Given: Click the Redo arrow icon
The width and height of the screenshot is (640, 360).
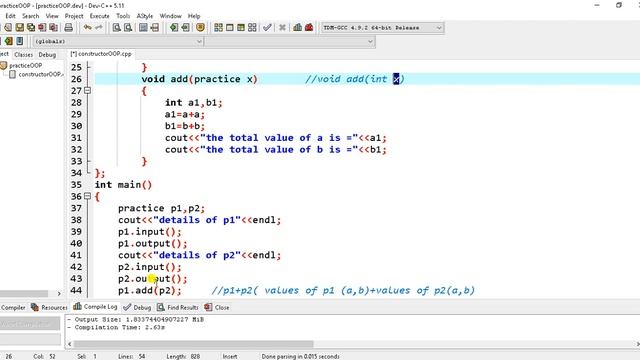Looking at the screenshot, I should (x=99, y=27).
